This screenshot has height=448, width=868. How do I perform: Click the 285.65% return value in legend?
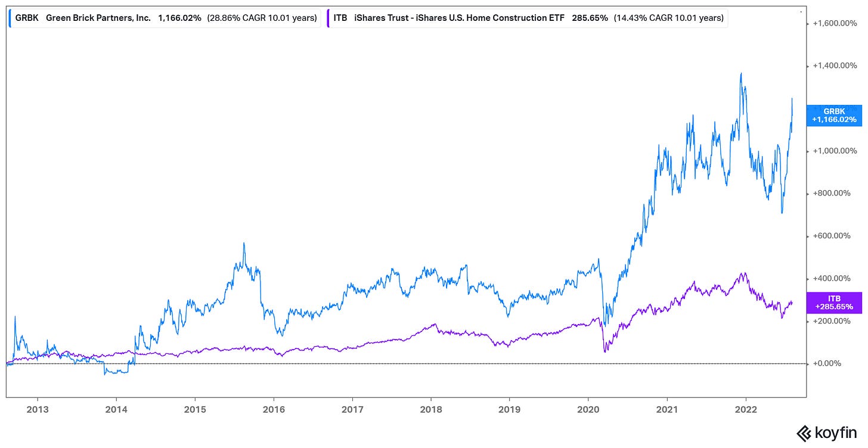pos(590,18)
